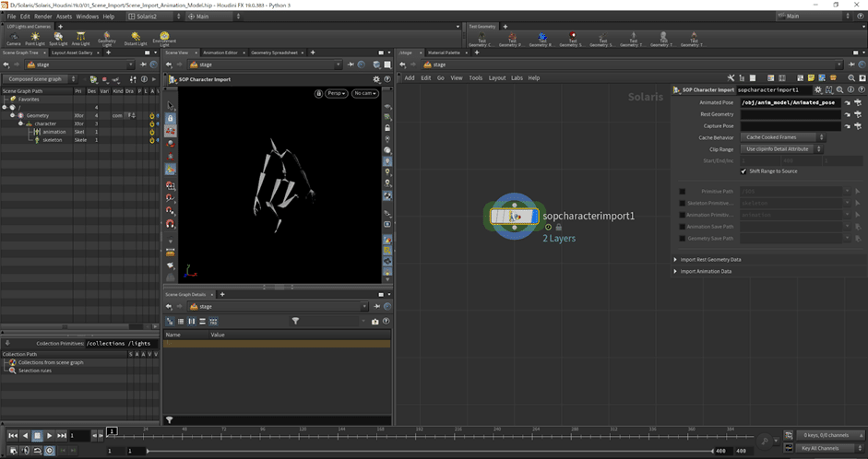Enable the Primitive Path checkbox

683,192
